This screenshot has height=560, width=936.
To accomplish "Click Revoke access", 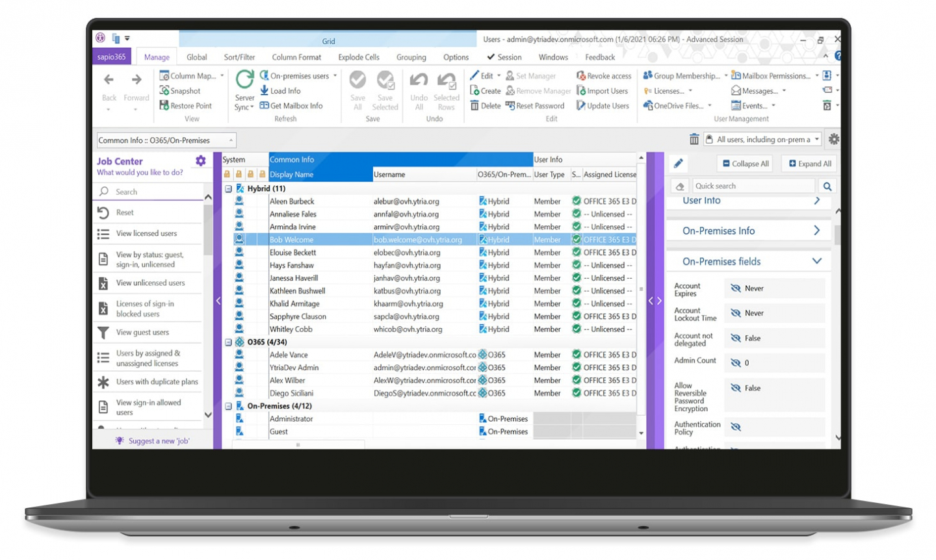I will 604,76.
